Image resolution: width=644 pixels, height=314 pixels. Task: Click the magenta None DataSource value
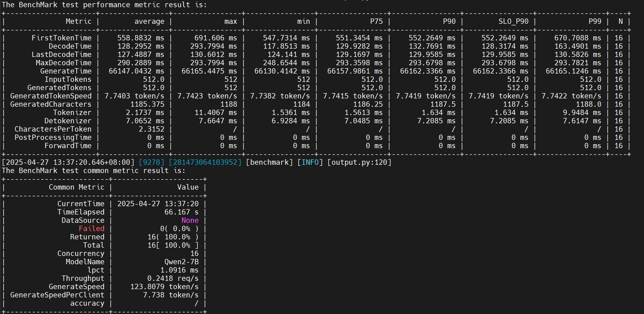pos(190,220)
